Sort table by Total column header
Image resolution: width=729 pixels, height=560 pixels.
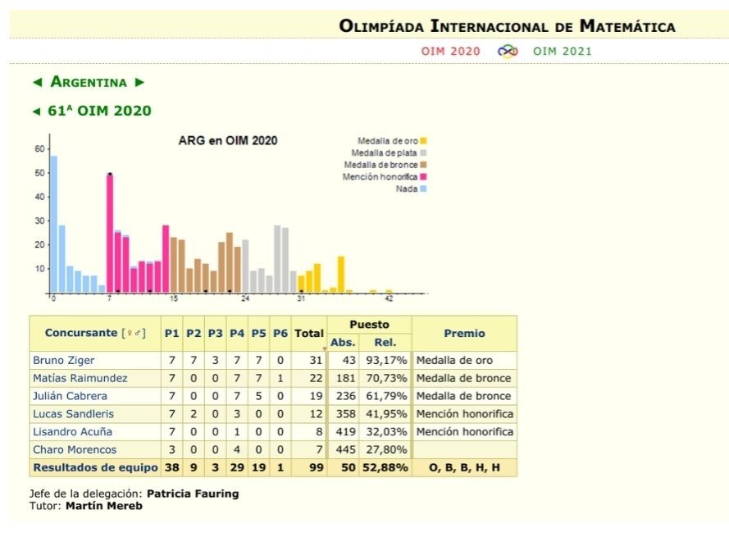coord(309,333)
